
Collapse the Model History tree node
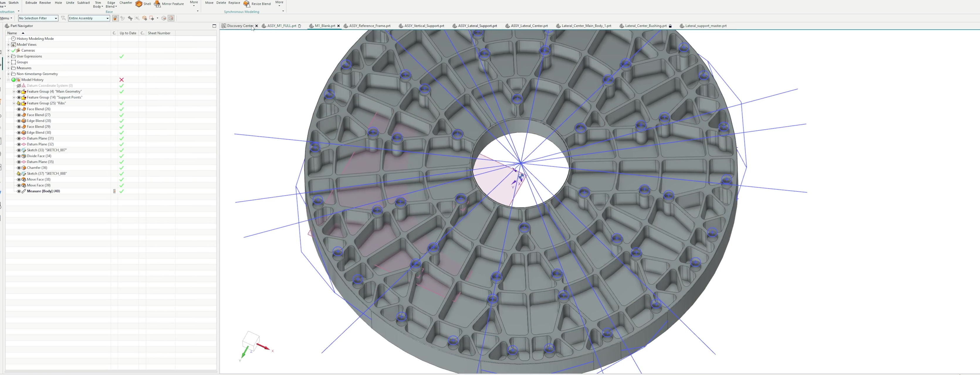[x=9, y=80]
